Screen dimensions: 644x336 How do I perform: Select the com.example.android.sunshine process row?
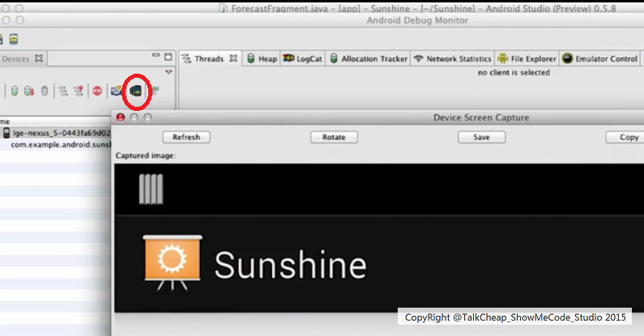point(55,144)
